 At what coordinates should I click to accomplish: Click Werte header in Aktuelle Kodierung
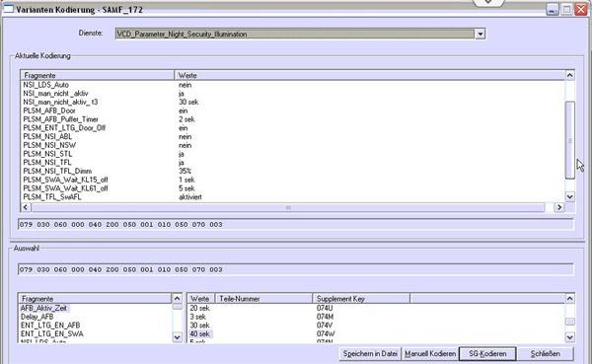pyautogui.click(x=369, y=75)
